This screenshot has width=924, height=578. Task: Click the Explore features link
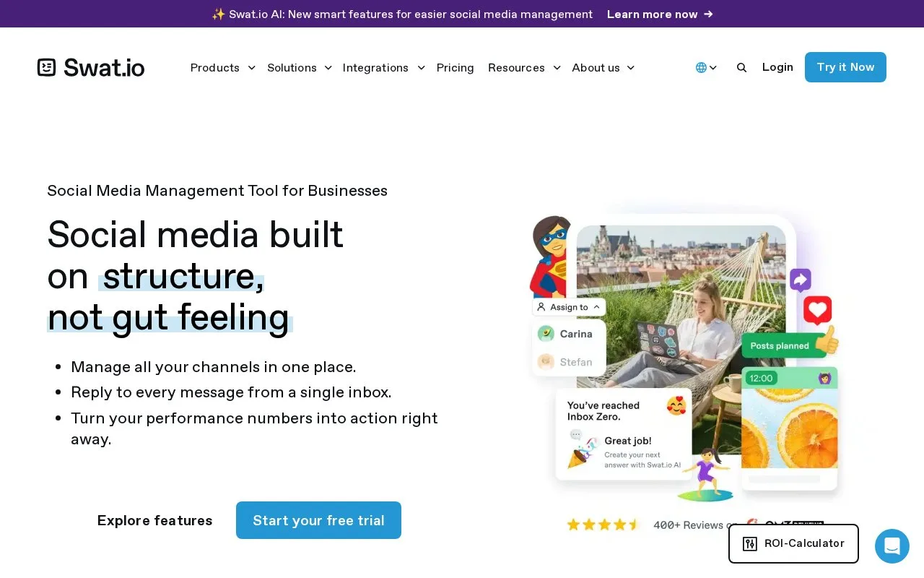154,520
